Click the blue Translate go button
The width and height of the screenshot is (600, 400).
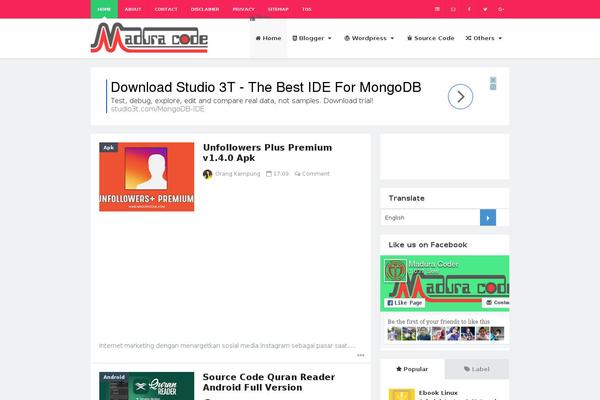[488, 217]
